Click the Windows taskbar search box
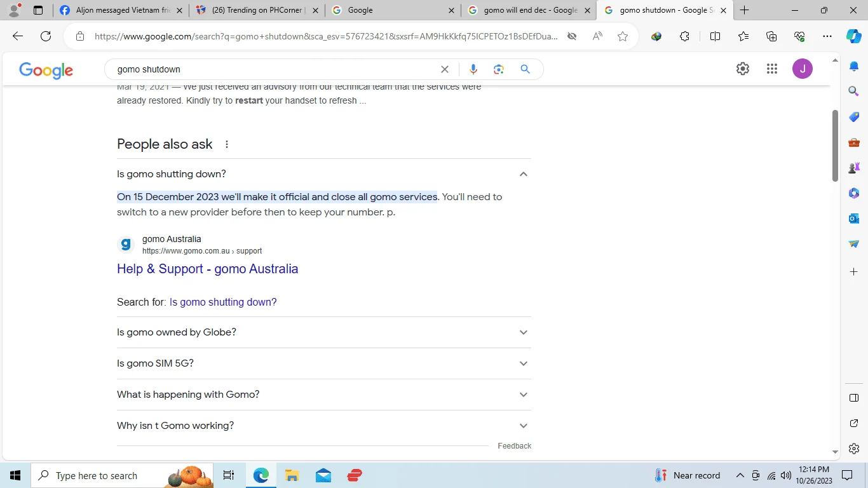This screenshot has height=488, width=868. 121,475
